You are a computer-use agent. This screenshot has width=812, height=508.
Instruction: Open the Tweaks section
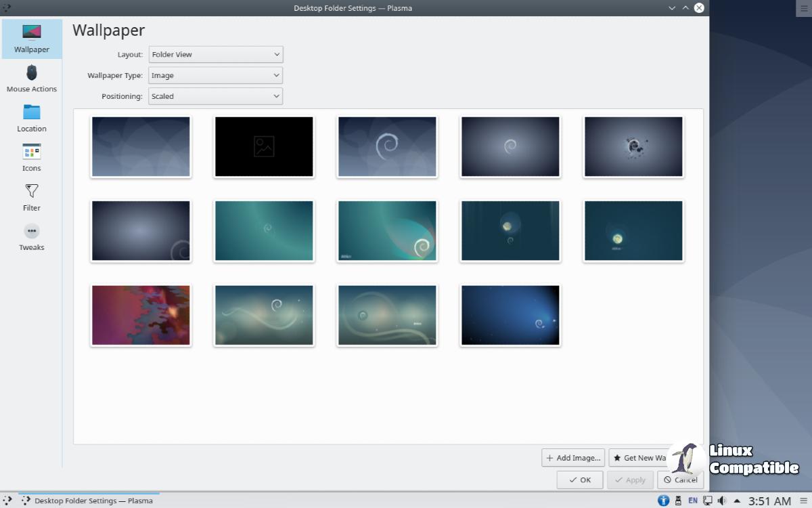coord(32,236)
